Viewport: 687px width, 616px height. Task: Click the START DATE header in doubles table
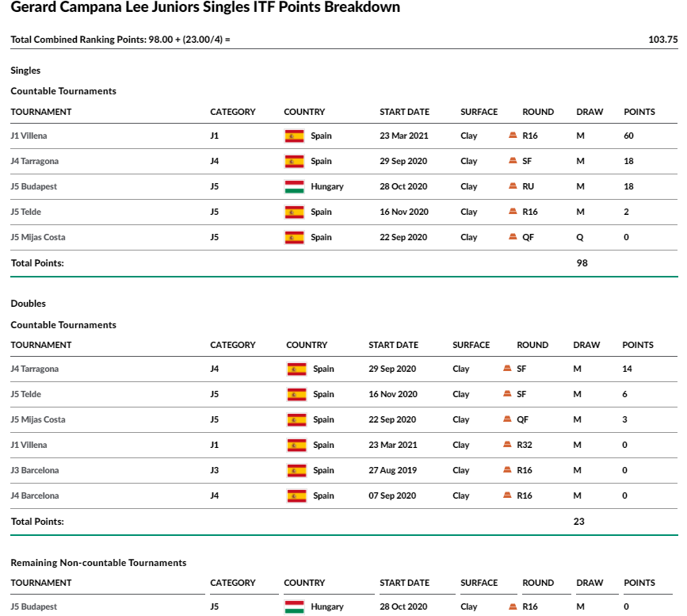click(x=394, y=345)
